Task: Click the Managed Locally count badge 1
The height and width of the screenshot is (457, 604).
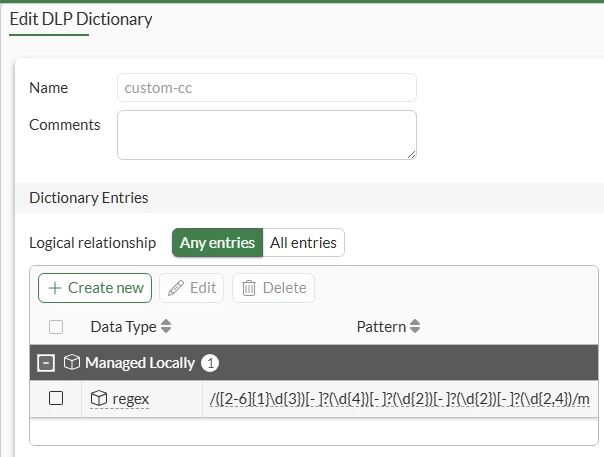Action: click(x=210, y=363)
